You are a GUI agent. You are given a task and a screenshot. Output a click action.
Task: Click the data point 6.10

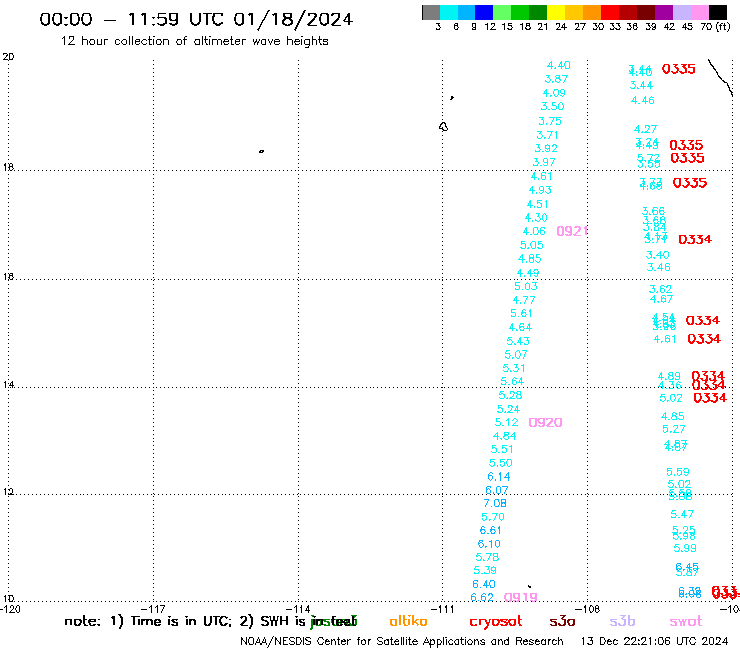coord(489,544)
